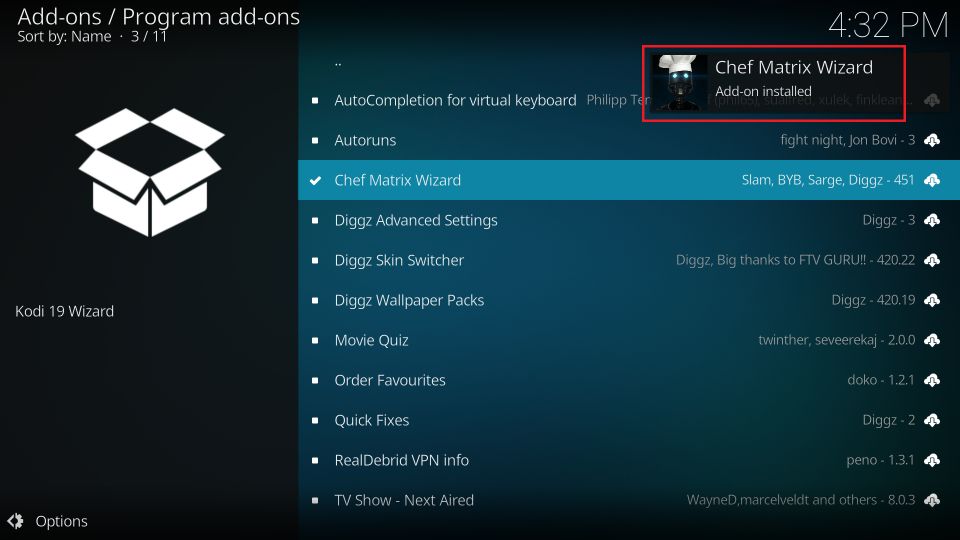Click bullet marker beside AutoCompletion for virtual keyboard

click(315, 100)
